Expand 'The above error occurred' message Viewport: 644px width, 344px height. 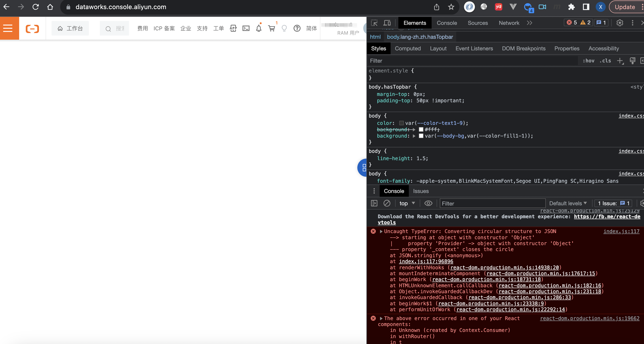pyautogui.click(x=381, y=318)
